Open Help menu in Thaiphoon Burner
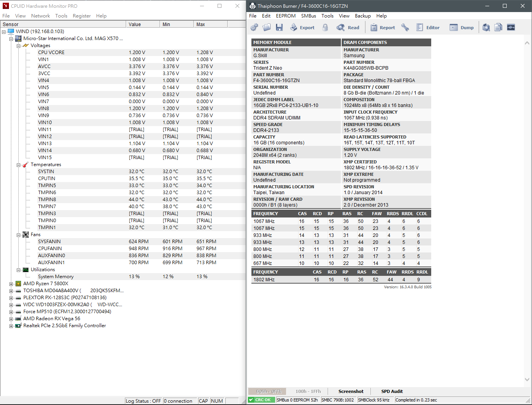Viewport: 532px width, 405px height. click(381, 16)
